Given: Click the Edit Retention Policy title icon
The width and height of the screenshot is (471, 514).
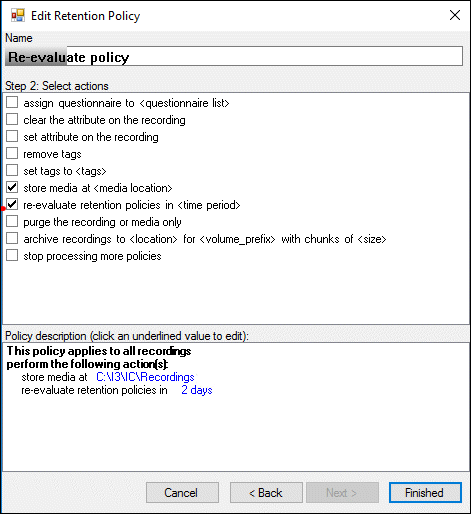Looking at the screenshot, I should coord(18,16).
